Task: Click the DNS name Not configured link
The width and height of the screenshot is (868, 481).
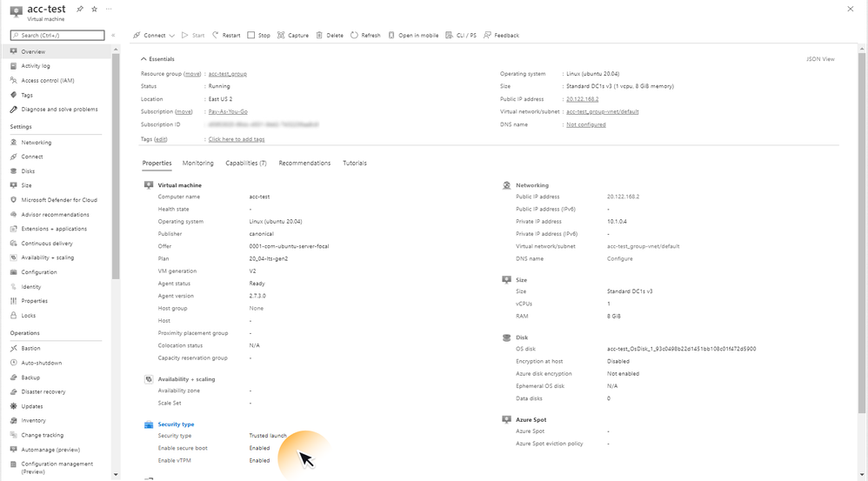Action: (x=585, y=124)
